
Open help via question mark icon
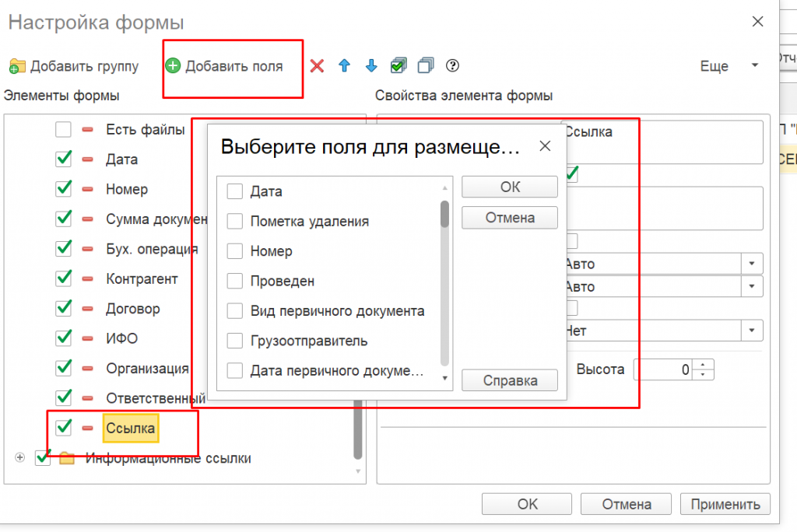tap(452, 66)
